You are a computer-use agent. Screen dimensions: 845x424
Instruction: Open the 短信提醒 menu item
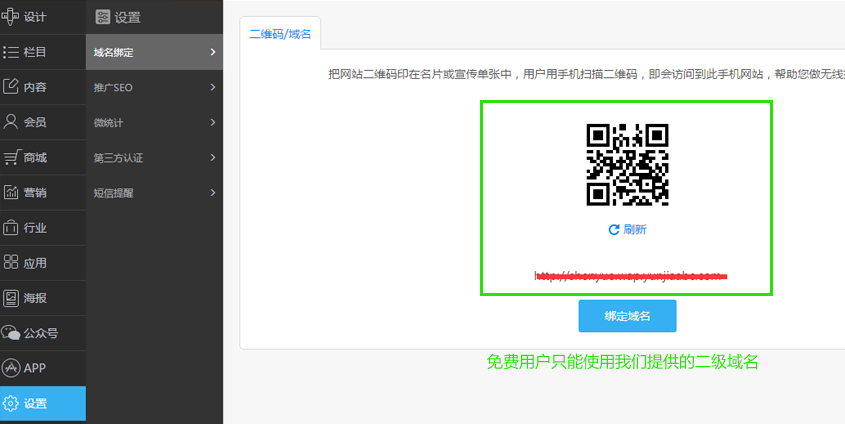click(x=114, y=193)
